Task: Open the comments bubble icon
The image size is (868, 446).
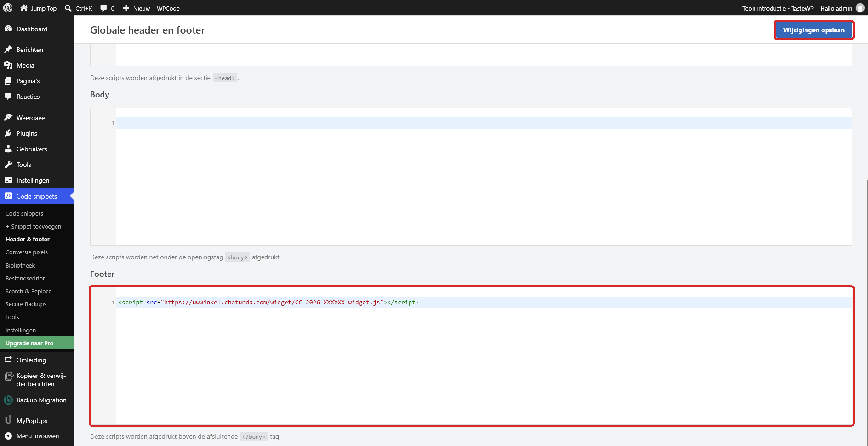Action: [x=103, y=8]
